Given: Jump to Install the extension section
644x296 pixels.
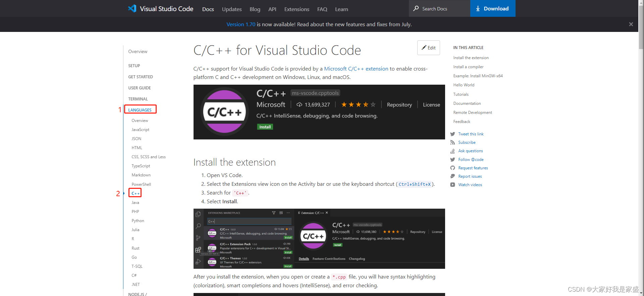Looking at the screenshot, I should (x=471, y=58).
